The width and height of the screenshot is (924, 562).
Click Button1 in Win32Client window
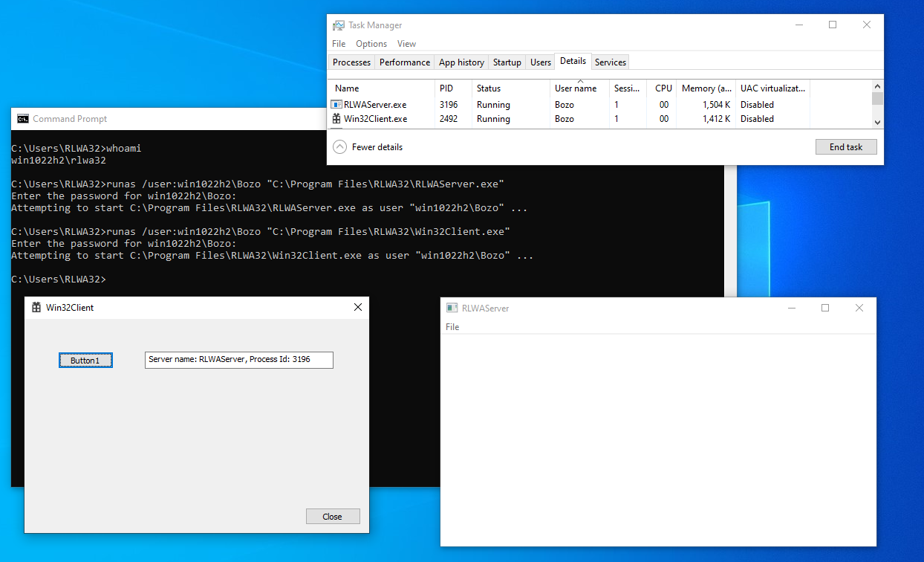85,361
